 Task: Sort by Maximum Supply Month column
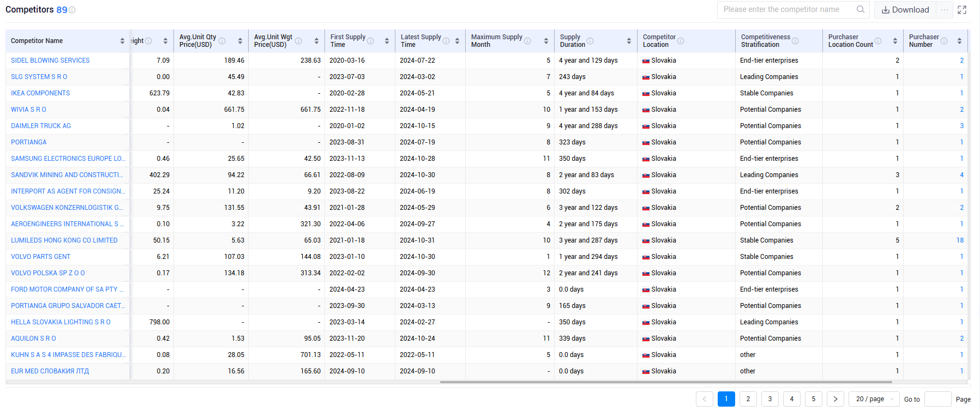(546, 41)
